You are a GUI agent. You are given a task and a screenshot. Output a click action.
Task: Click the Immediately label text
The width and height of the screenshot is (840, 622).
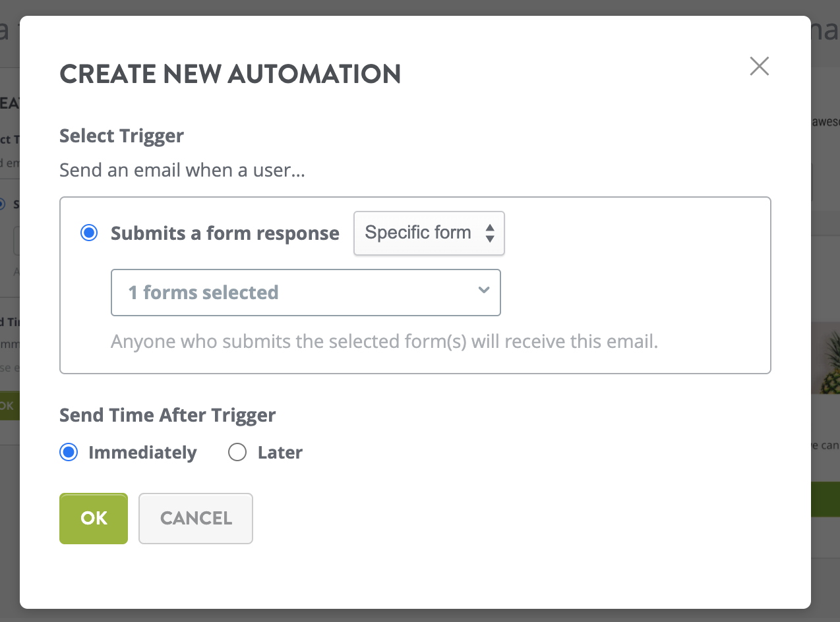pos(142,453)
